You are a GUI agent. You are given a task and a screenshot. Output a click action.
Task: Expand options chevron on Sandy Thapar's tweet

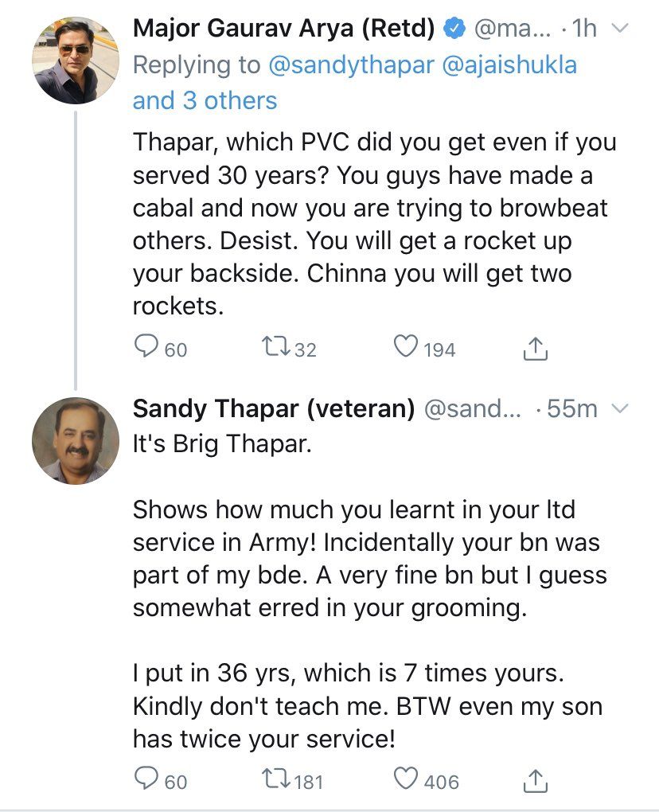point(619,409)
